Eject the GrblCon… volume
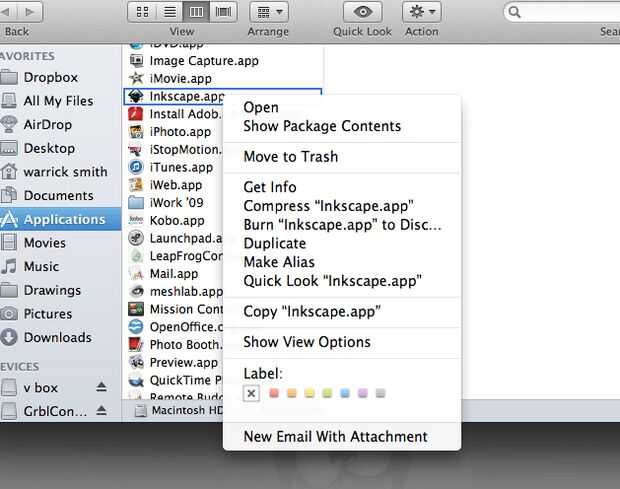 101,411
